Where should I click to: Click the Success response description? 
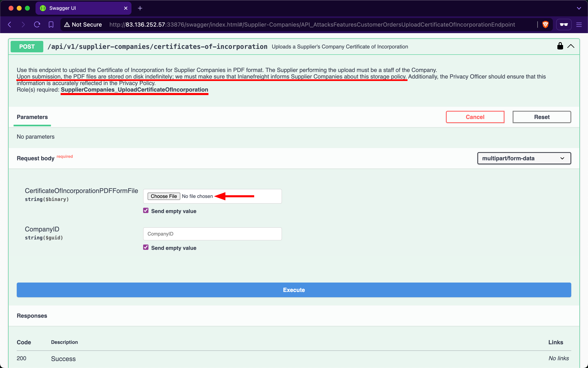tap(63, 359)
